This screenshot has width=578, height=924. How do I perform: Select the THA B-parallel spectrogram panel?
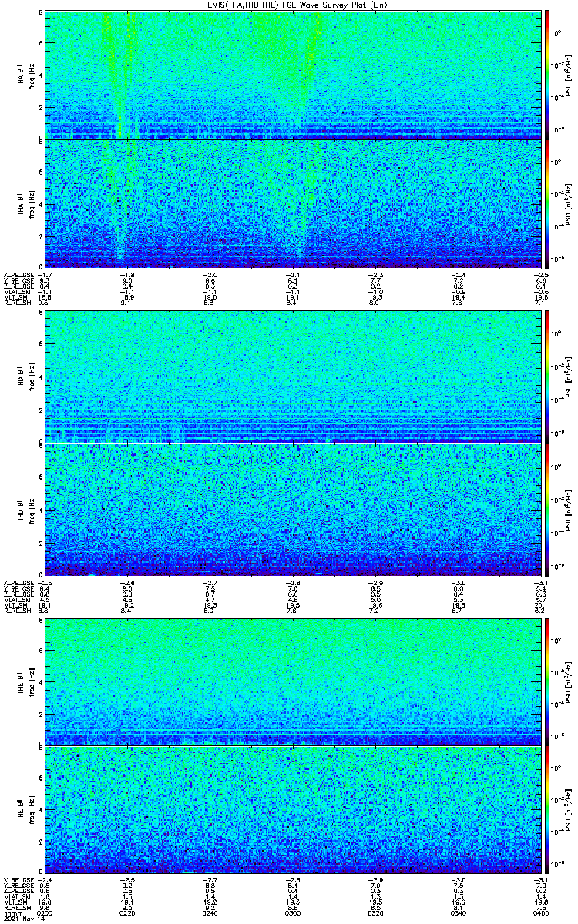[x=292, y=204]
